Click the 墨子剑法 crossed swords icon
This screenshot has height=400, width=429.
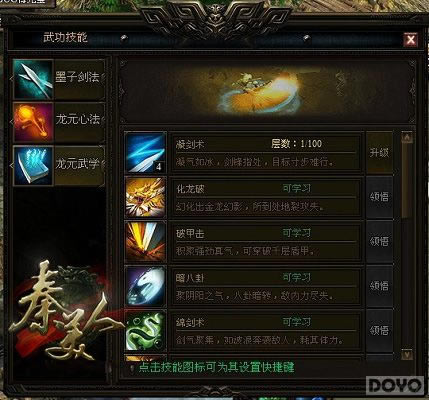[x=33, y=79]
